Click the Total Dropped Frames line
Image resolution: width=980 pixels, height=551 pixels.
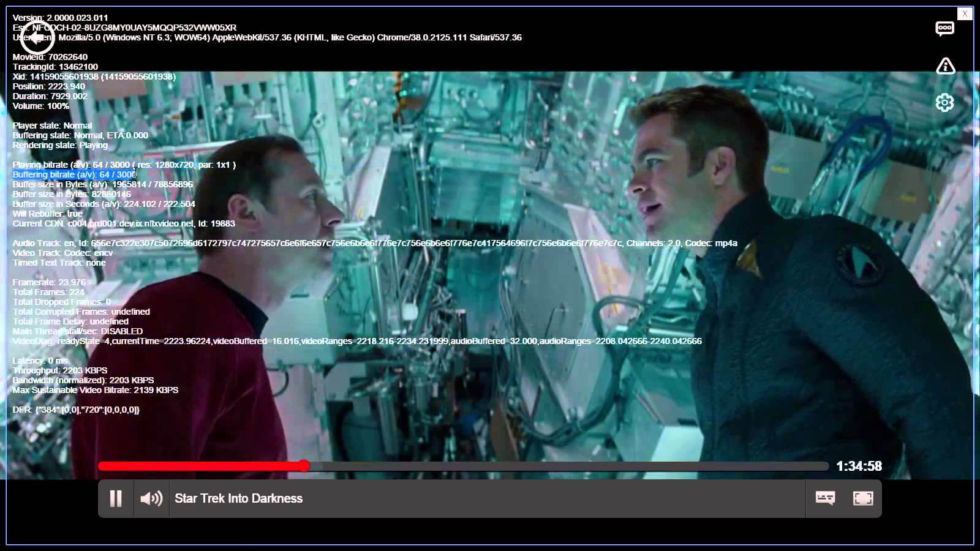62,302
